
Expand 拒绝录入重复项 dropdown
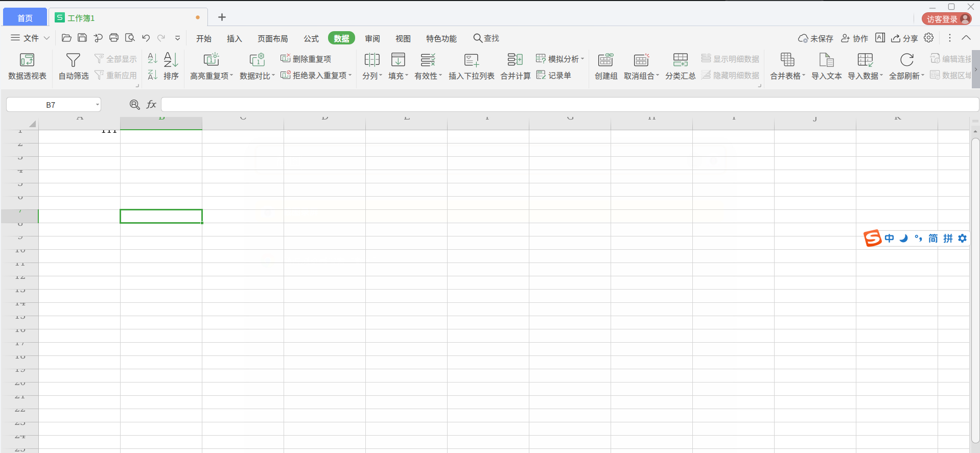(350, 75)
